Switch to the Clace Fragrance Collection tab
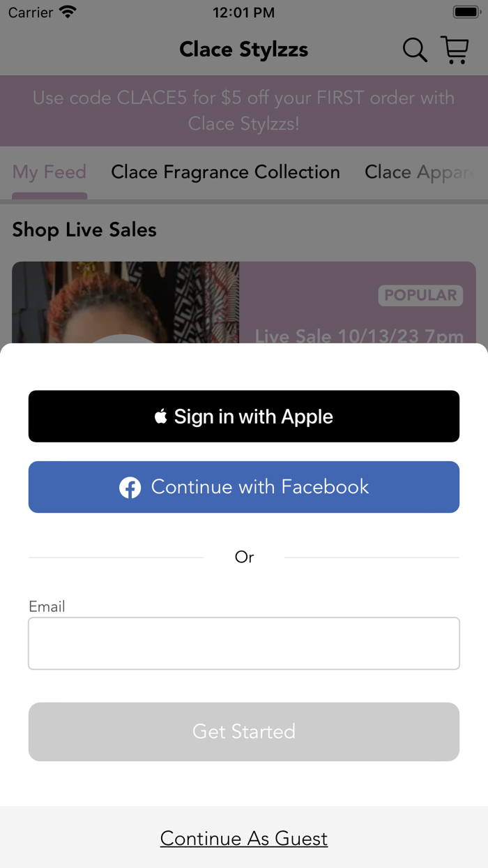 [x=226, y=172]
